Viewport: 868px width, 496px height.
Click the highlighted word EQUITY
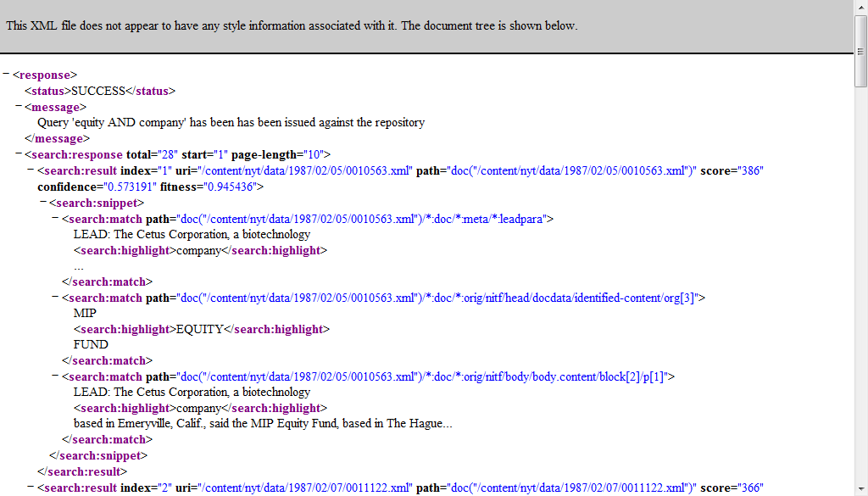tap(200, 329)
